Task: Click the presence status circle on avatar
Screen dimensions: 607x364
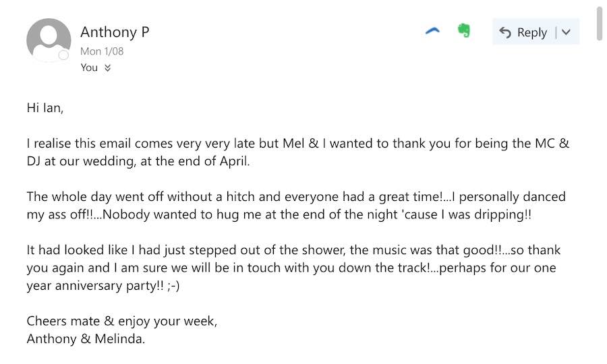Action: pos(64,55)
